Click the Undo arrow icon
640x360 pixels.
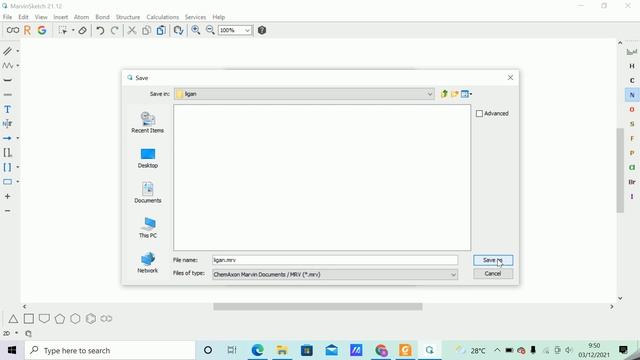(x=100, y=30)
